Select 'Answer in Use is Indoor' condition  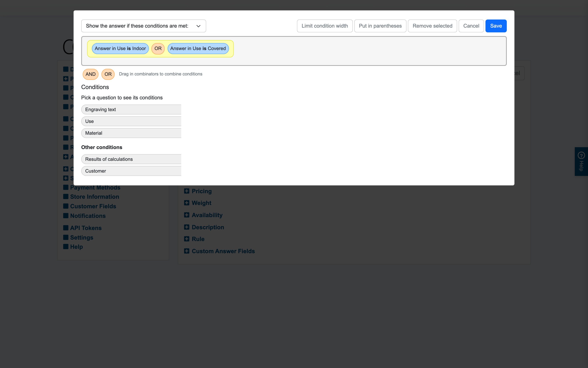pos(120,48)
